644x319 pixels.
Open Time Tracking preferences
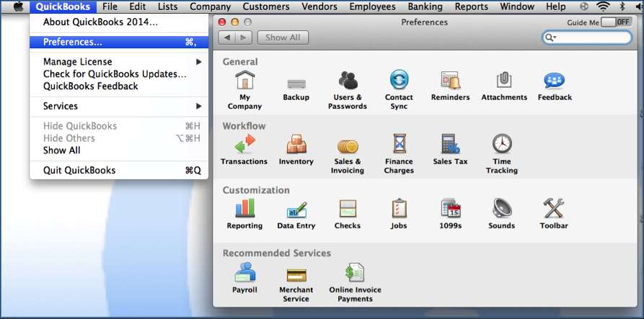tap(502, 154)
